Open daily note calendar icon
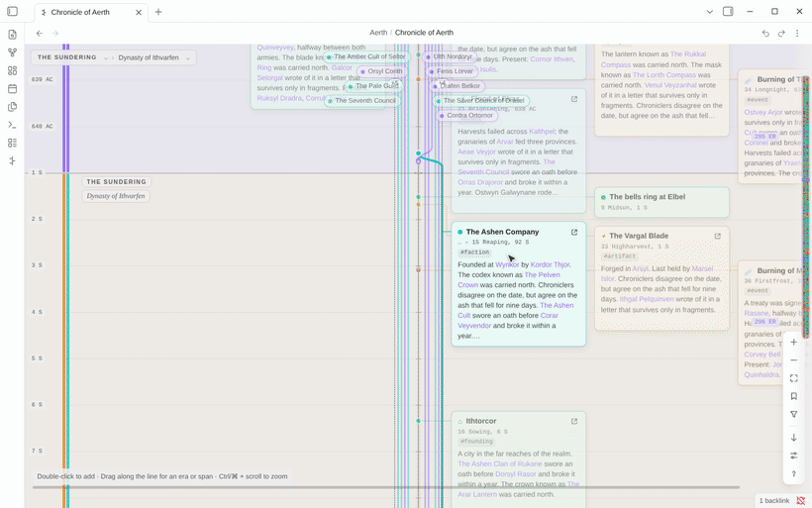This screenshot has height=508, width=812. click(x=13, y=88)
